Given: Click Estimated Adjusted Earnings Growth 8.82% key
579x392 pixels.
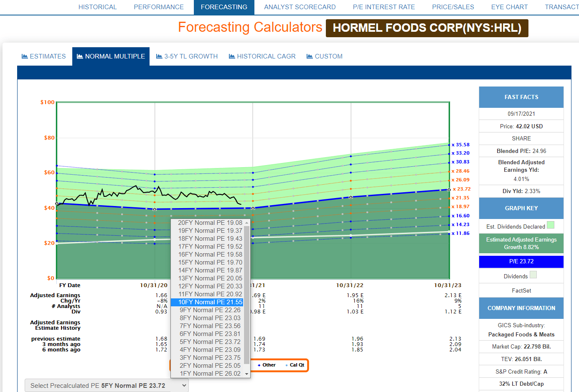Looking at the screenshot, I should (521, 243).
